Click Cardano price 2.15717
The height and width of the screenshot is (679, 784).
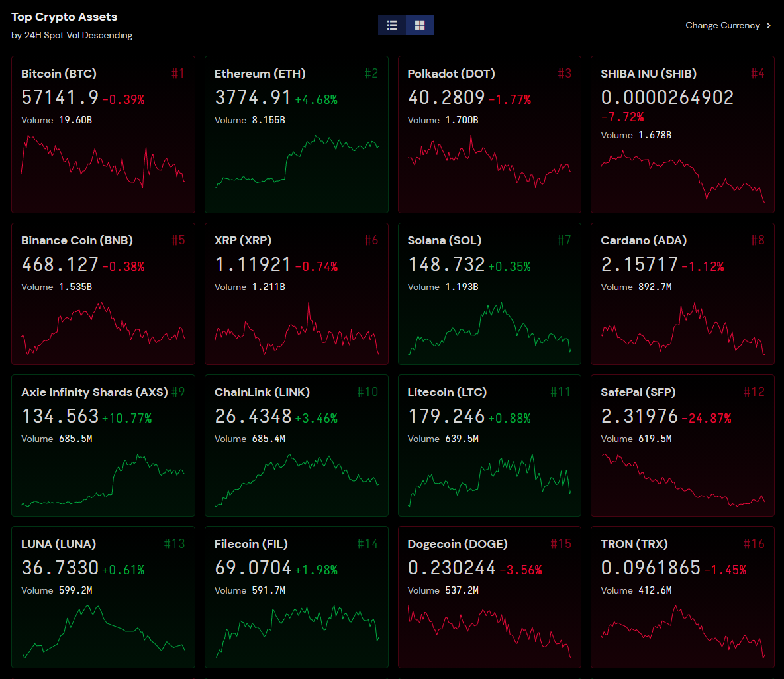pos(639,265)
